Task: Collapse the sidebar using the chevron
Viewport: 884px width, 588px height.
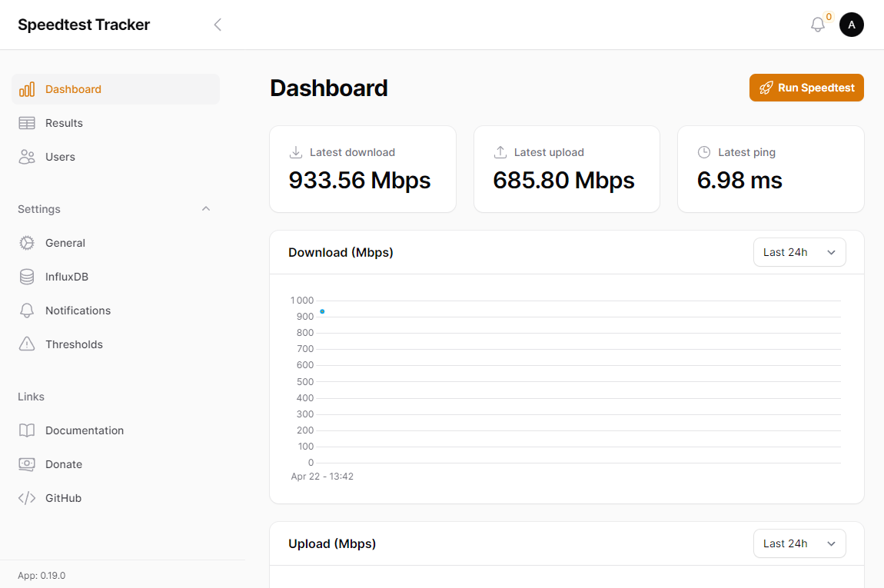Action: (218, 25)
